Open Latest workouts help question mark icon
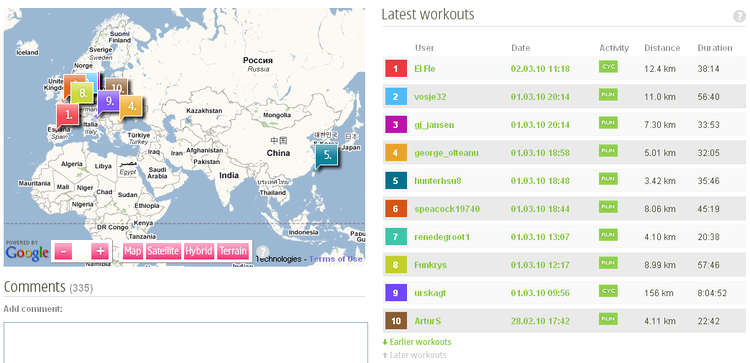Viewport: 750px width, 363px height. point(739,16)
